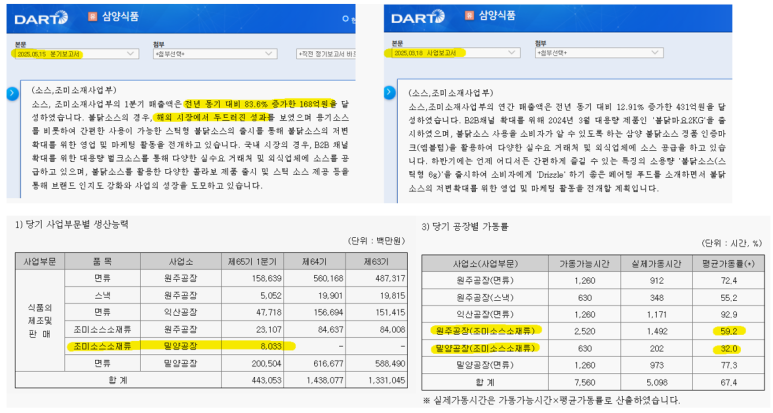The height and width of the screenshot is (413, 773).
Task: Click the '제64기' column header
Action: tap(314, 261)
